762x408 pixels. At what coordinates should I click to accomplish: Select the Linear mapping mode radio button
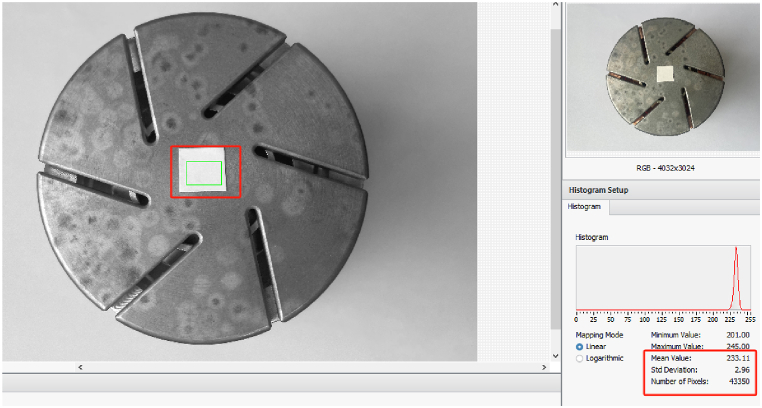point(579,347)
